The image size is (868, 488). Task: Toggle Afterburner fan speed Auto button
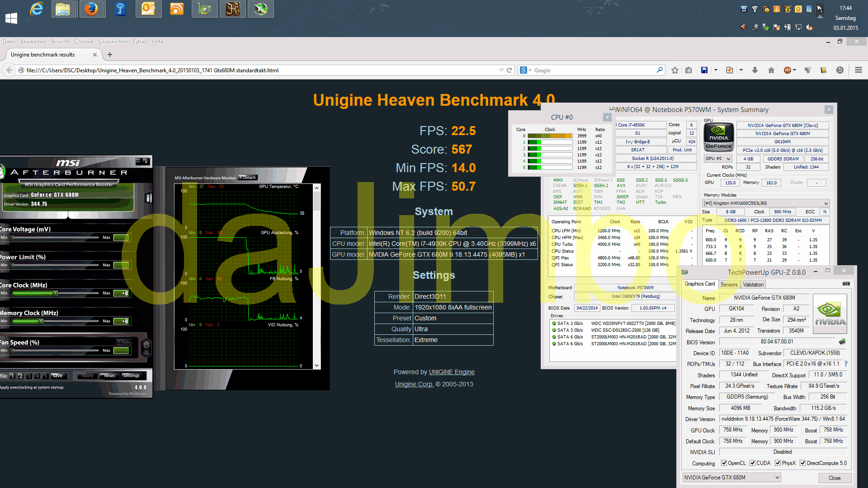123,342
